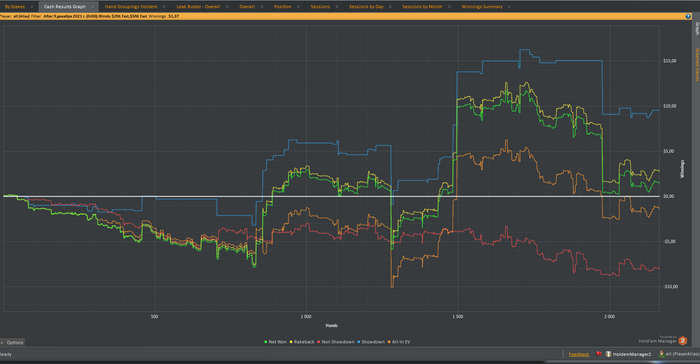Screen dimensions: 700x364
Task: Click the HoldemManager2 database label
Action: click(632, 354)
